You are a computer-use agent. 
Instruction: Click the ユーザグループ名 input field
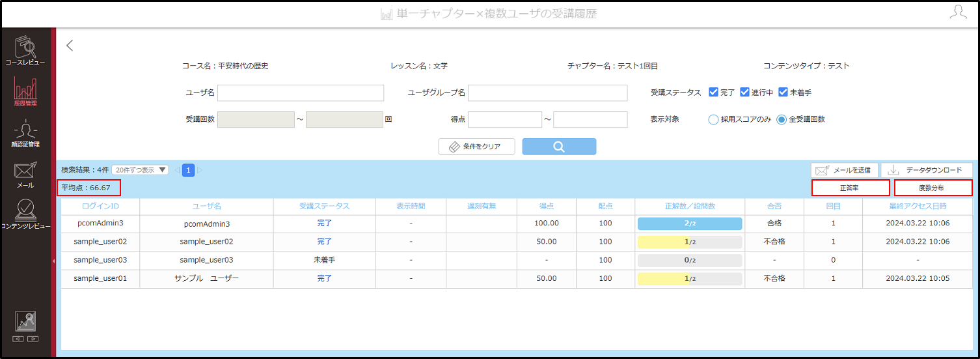click(548, 93)
